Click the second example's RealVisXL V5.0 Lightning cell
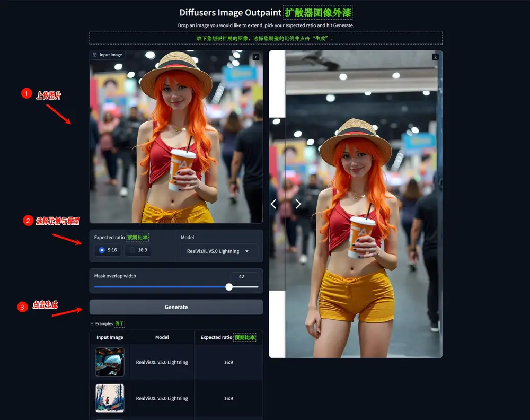This screenshot has height=420, width=530. (x=162, y=398)
